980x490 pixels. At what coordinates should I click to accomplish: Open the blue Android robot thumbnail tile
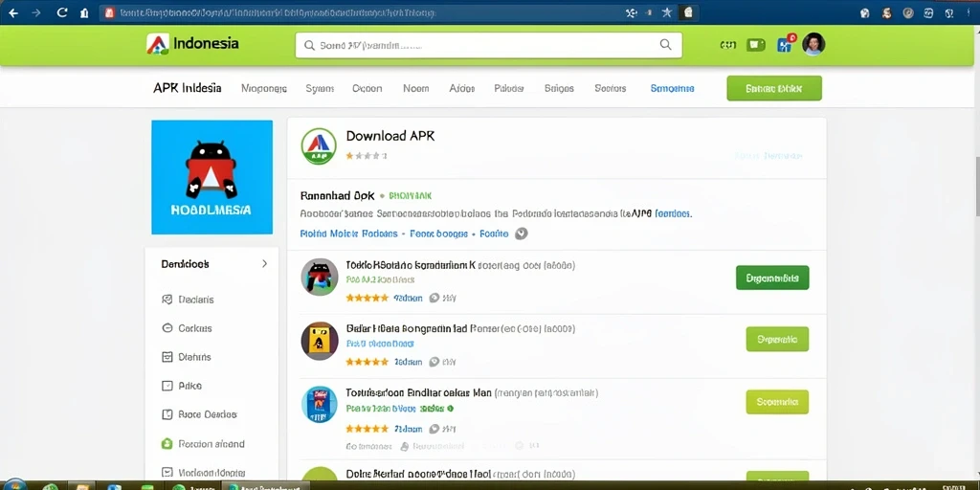point(212,177)
